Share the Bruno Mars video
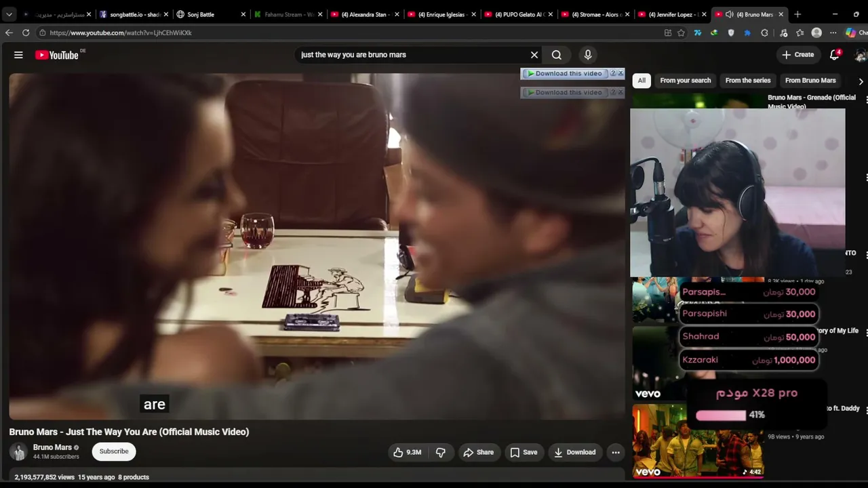Image resolution: width=868 pixels, height=488 pixels. [x=478, y=452]
